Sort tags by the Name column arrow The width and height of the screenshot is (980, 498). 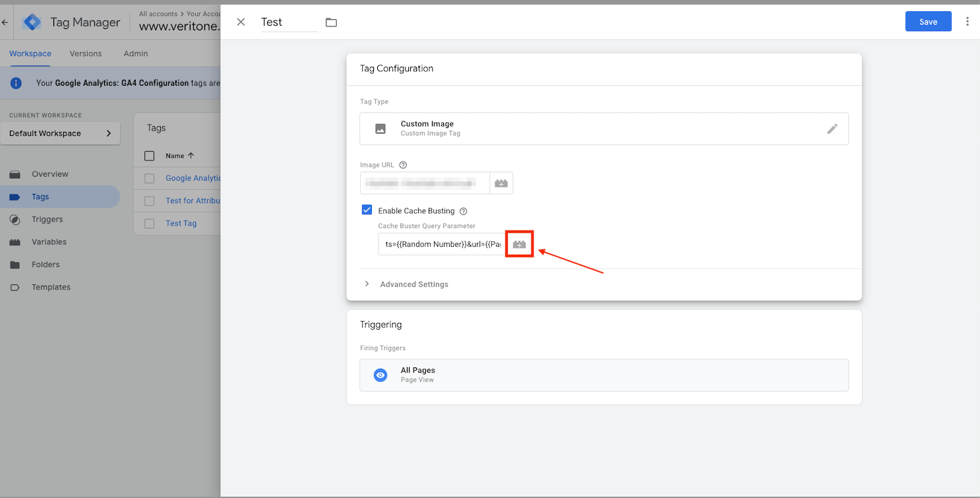[x=191, y=156]
